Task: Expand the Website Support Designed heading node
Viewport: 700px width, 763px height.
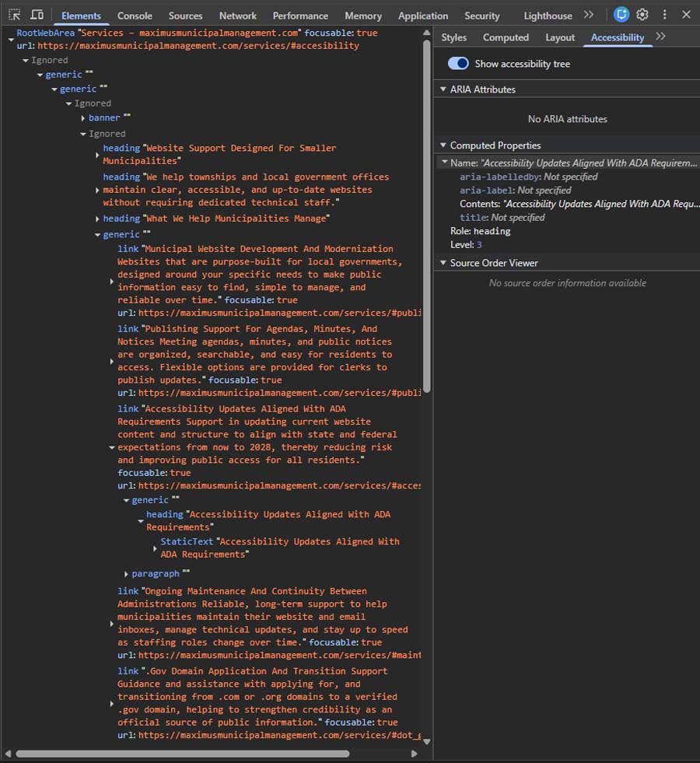Action: 97,155
